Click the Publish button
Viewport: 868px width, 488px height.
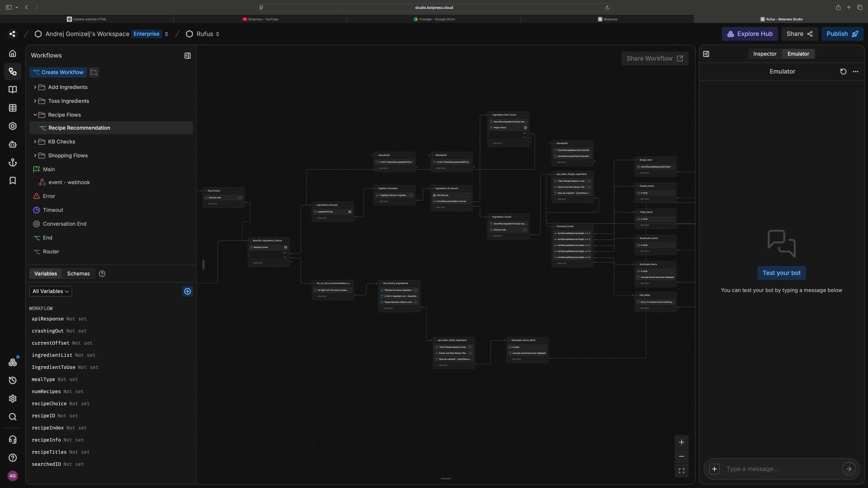tap(842, 34)
